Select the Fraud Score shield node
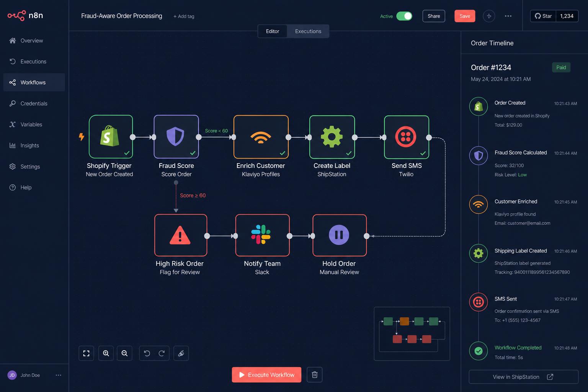588x392 pixels. [x=176, y=137]
